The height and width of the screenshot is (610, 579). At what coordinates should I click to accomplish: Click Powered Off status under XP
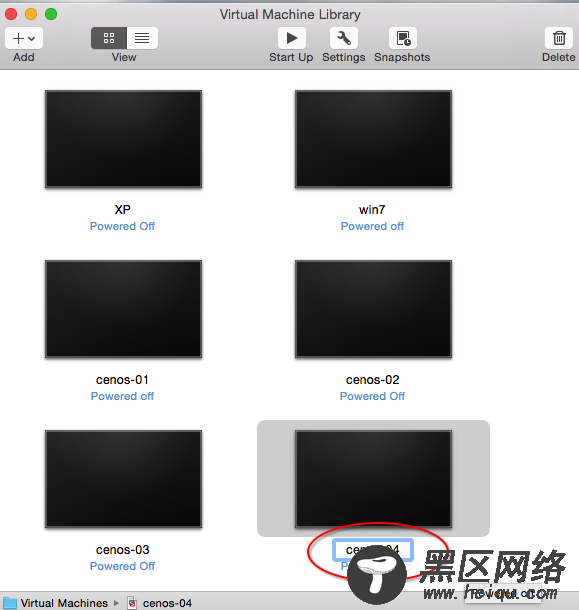point(122,226)
